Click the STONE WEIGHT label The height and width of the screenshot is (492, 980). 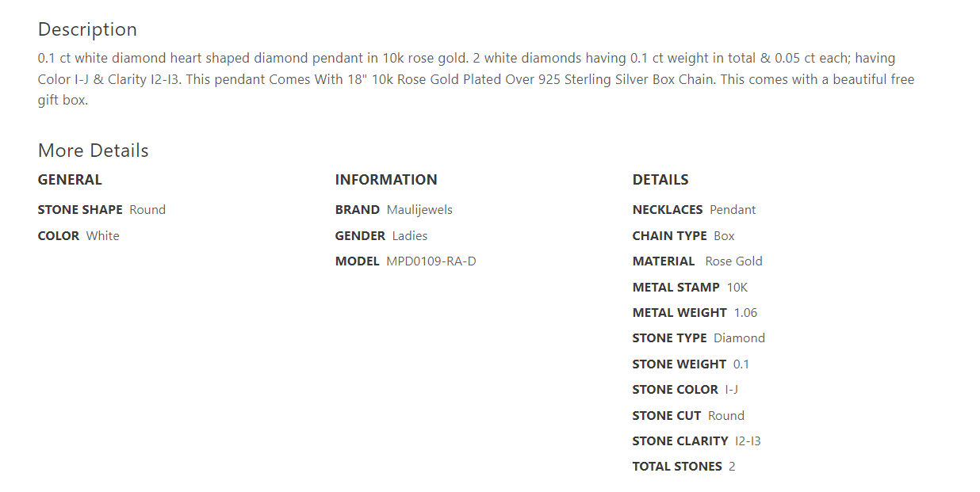pos(679,364)
